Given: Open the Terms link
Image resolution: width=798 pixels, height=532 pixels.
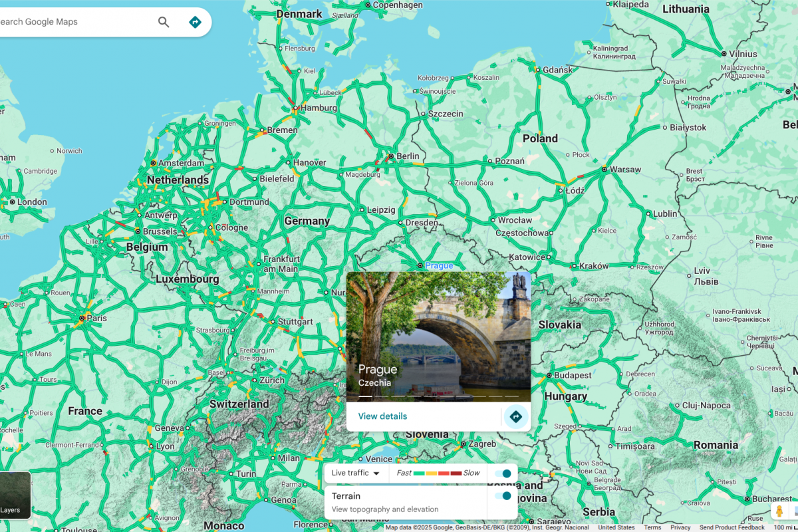Looking at the screenshot, I should pos(652,527).
